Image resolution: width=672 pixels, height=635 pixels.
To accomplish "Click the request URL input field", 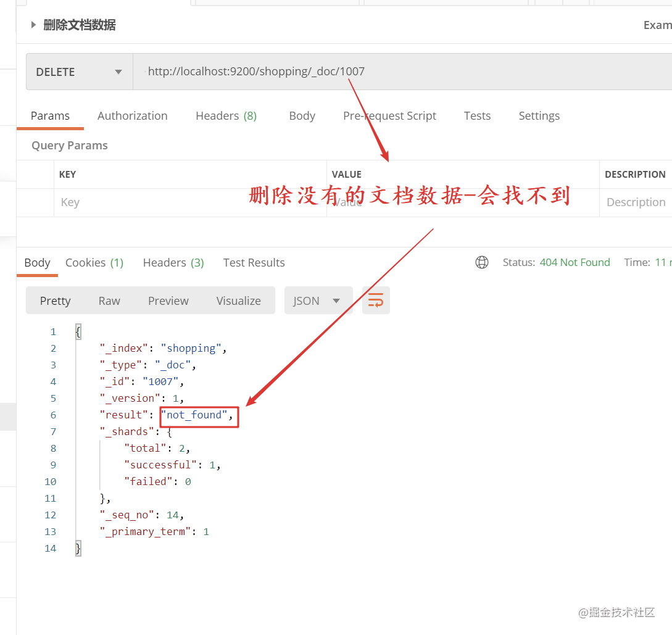I will tap(402, 72).
